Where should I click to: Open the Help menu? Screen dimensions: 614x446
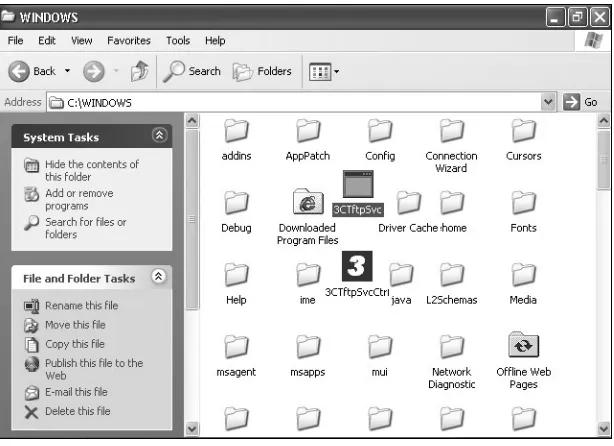click(215, 41)
